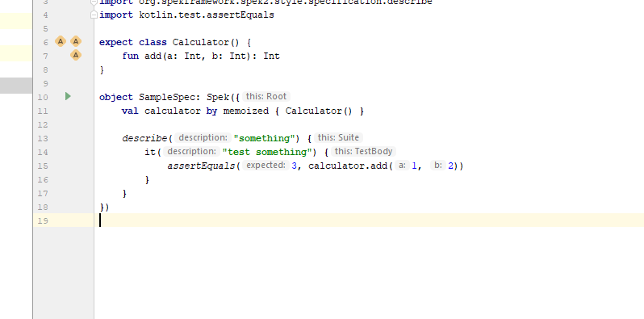
Task: Click the 'by' keyword on line 11
Action: (x=212, y=111)
